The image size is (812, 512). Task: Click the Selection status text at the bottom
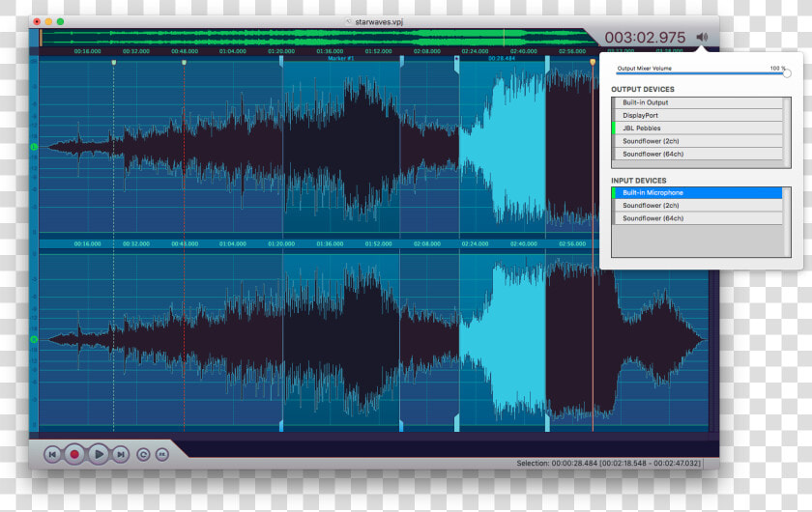tap(608, 464)
